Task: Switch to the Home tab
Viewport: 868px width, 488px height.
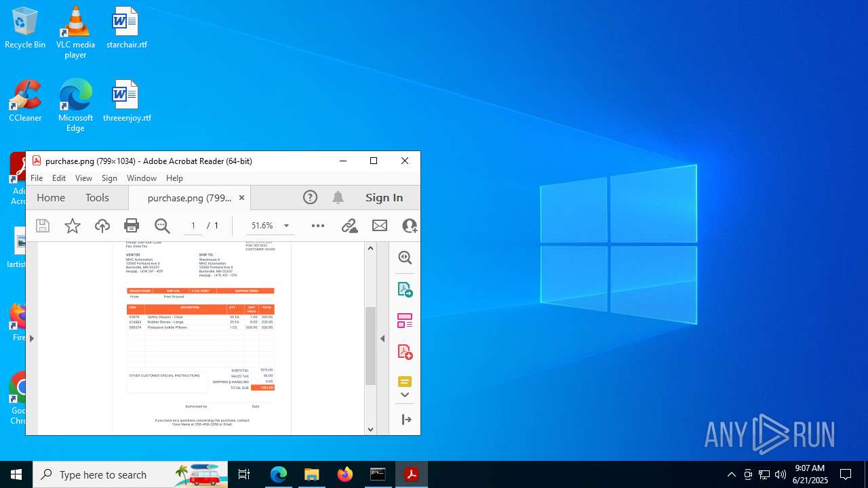Action: [x=51, y=197]
